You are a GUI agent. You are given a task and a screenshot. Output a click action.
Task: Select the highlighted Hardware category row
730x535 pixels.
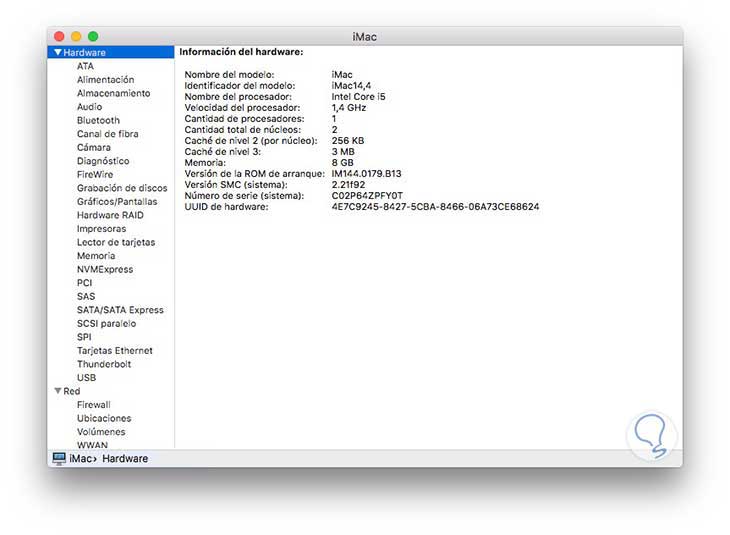click(111, 52)
